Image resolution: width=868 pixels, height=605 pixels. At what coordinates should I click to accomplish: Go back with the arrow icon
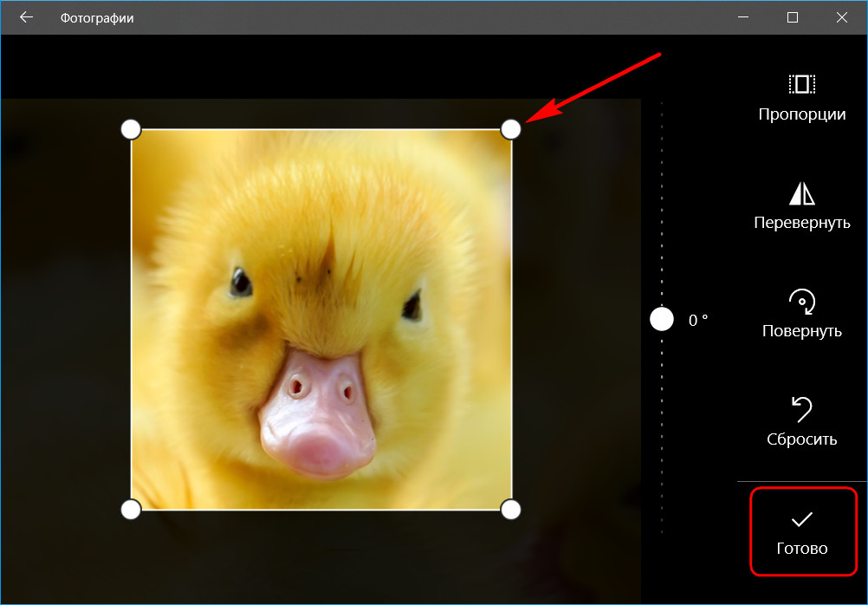26,17
